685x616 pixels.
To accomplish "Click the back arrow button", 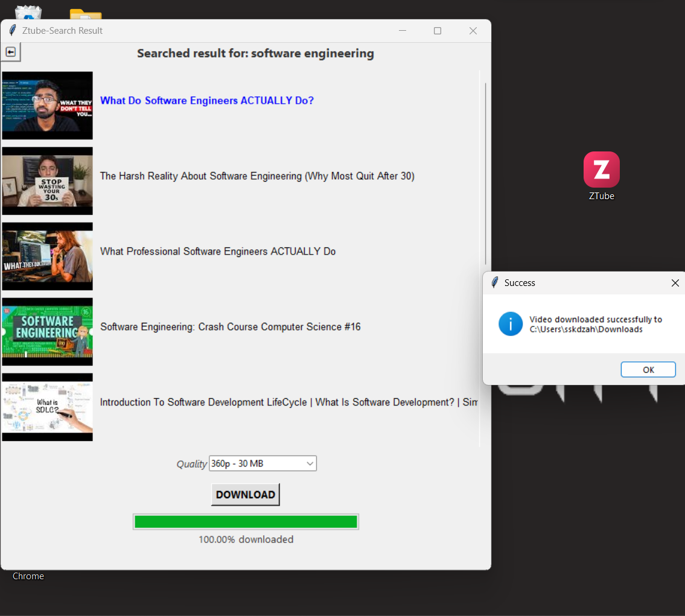I will click(10, 52).
